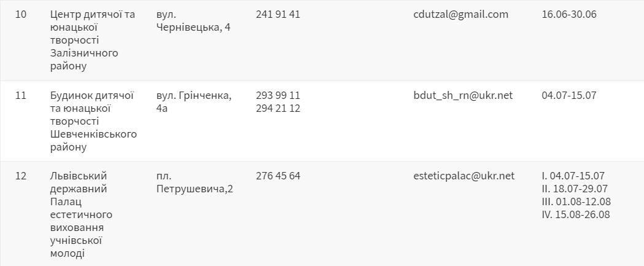Click session III dates 01.08-12.08
The width and height of the screenshot is (644, 266).
point(576,201)
